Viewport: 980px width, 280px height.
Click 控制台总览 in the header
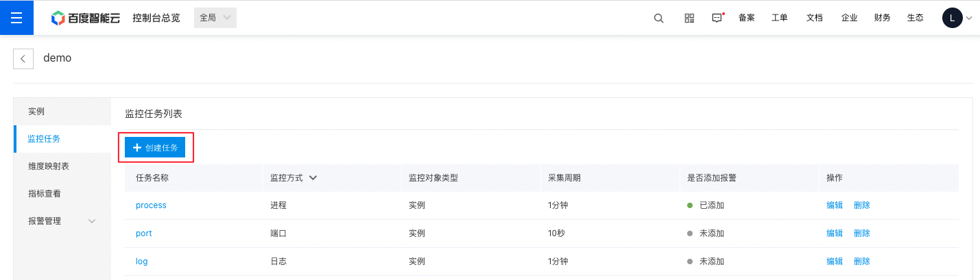pos(156,18)
